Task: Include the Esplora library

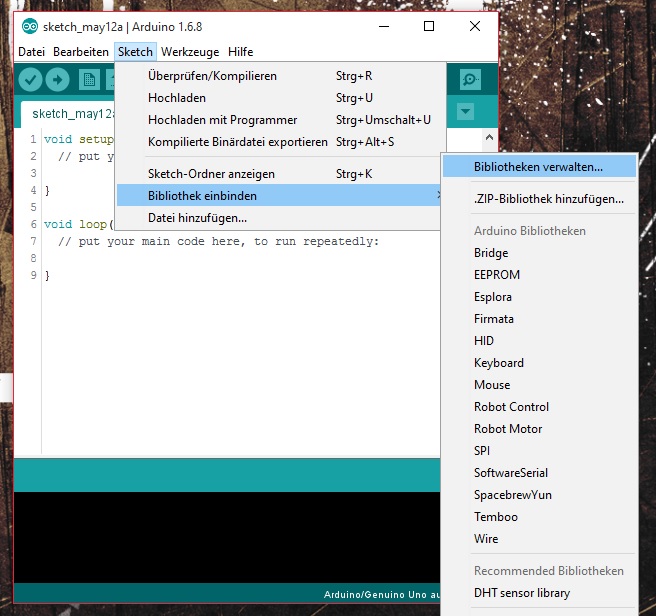Action: tap(539, 297)
